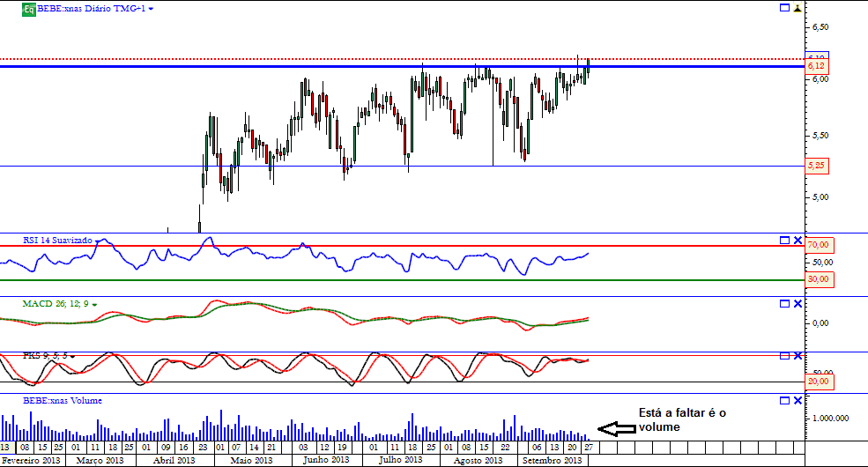Maximize the BEBE:xnas Volume panel
This screenshot has width=868, height=467.
(784, 401)
